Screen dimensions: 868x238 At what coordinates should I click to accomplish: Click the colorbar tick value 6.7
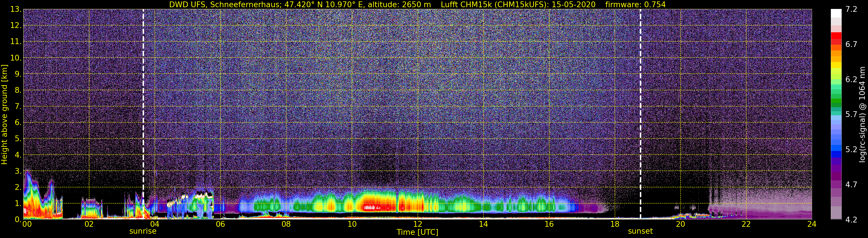(851, 44)
